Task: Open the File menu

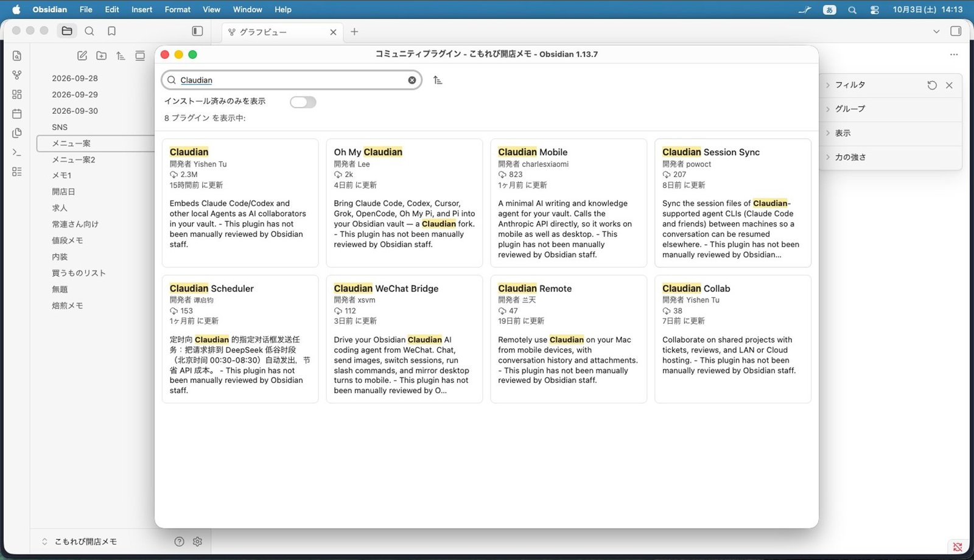Action: (86, 10)
